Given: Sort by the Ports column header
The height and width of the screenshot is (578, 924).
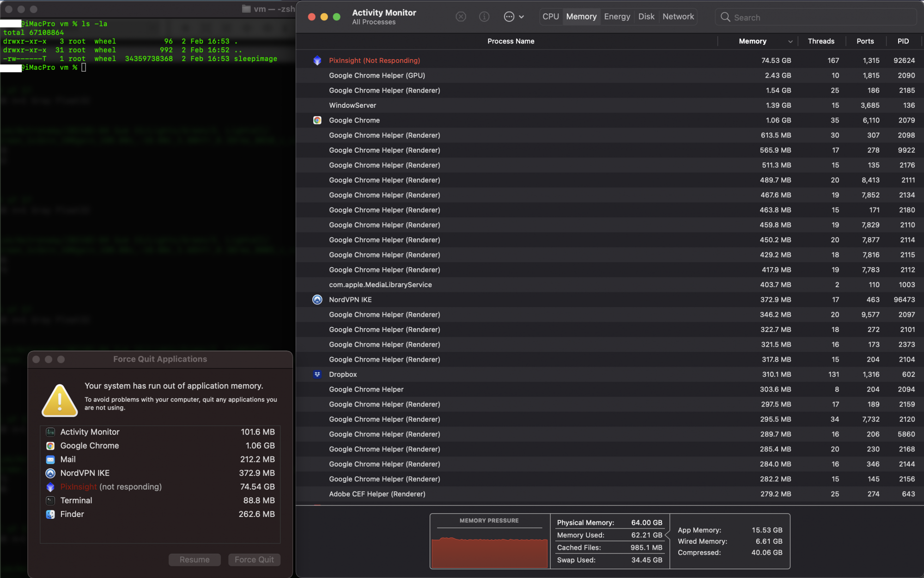Looking at the screenshot, I should [865, 41].
